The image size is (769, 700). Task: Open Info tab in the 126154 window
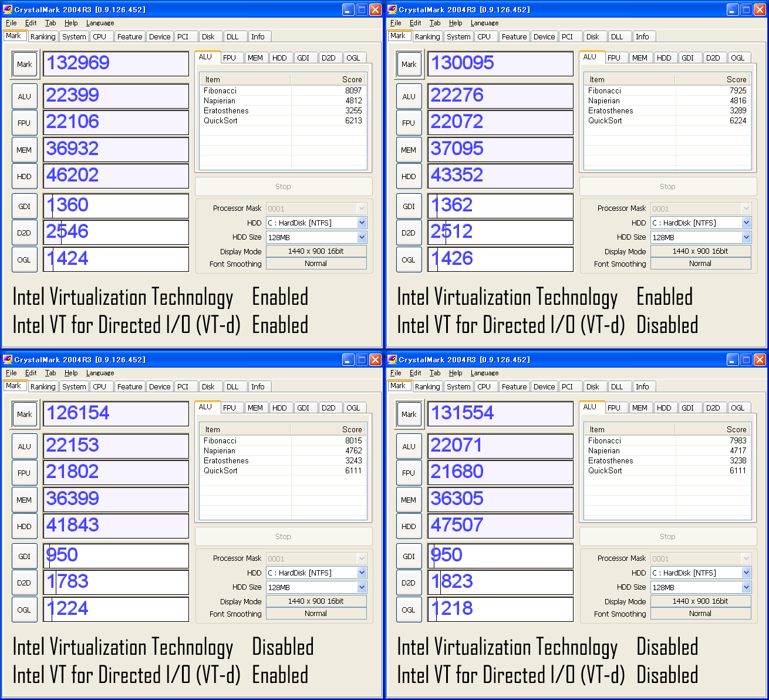coord(258,386)
